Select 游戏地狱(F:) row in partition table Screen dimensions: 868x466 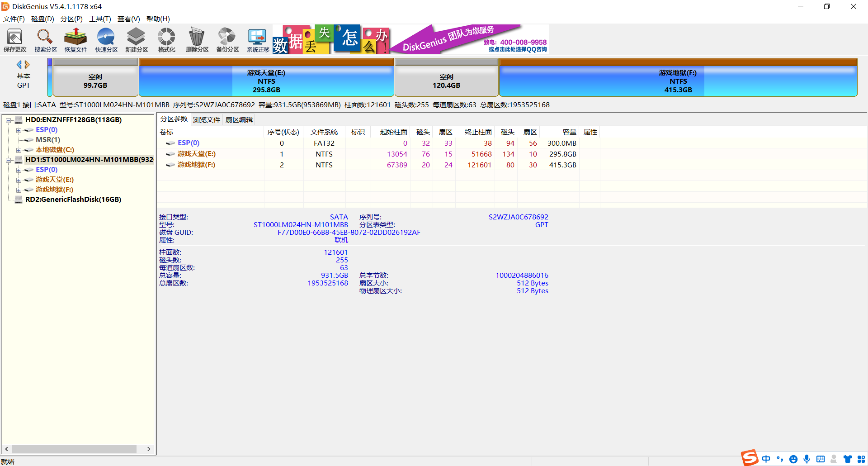pyautogui.click(x=379, y=165)
